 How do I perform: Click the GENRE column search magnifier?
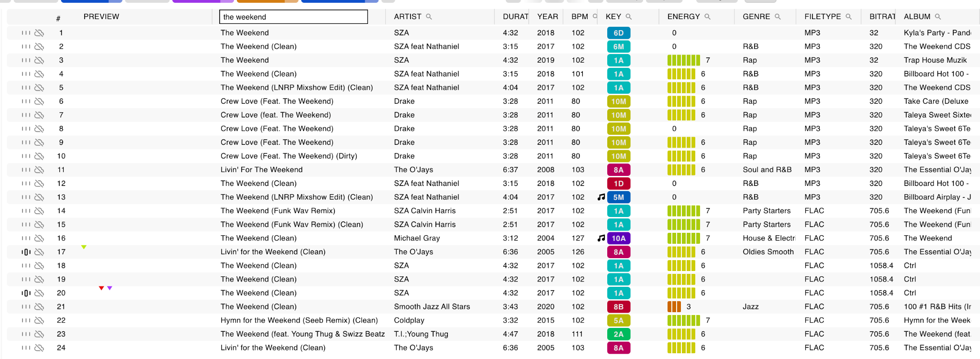(x=778, y=17)
